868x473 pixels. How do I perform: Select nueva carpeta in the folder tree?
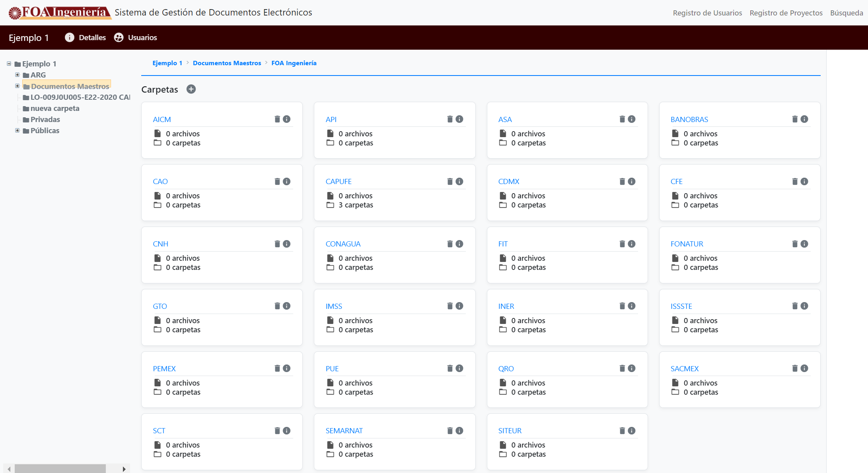click(x=51, y=109)
